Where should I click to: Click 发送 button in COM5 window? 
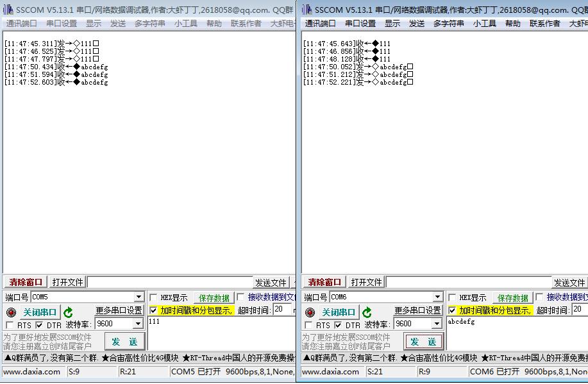[x=124, y=342]
